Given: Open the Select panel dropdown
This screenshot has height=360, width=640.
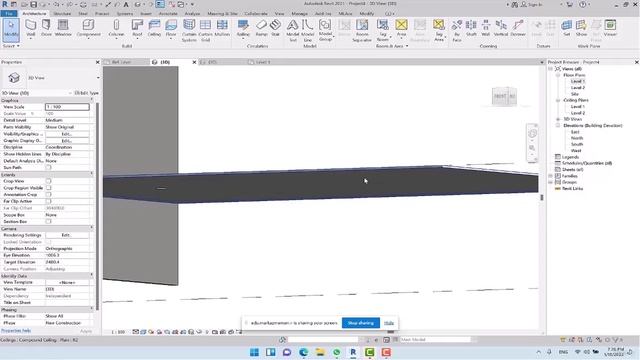Looking at the screenshot, I should [11, 46].
